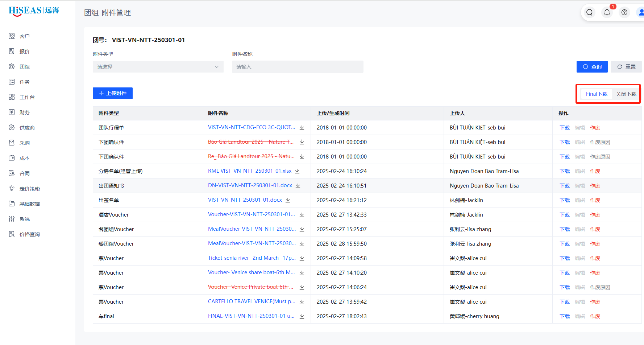
Task: Click download icon beside Ticket-senia river file
Action: click(x=302, y=258)
